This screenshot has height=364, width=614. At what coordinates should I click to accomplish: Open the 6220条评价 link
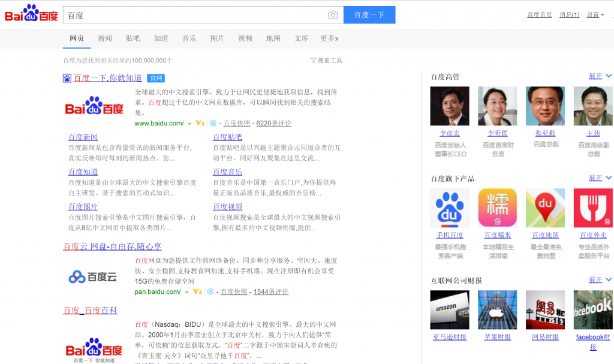[x=273, y=123]
